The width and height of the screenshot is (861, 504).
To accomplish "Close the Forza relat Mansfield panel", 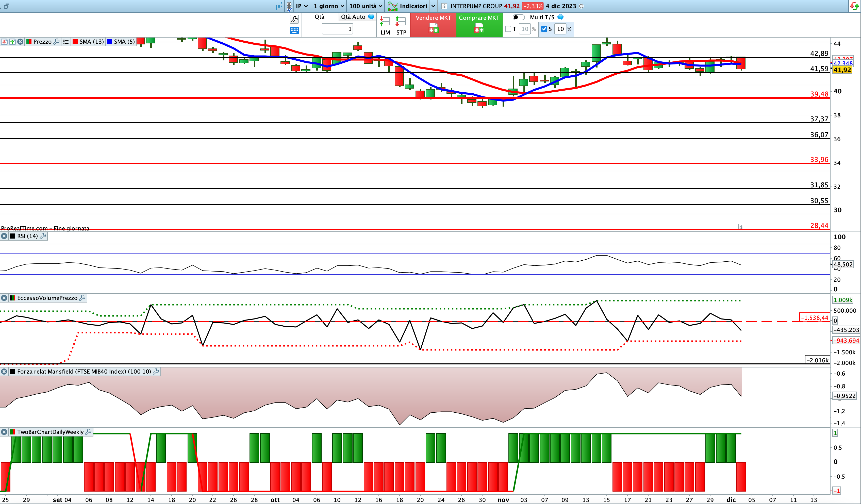I will tap(4, 372).
